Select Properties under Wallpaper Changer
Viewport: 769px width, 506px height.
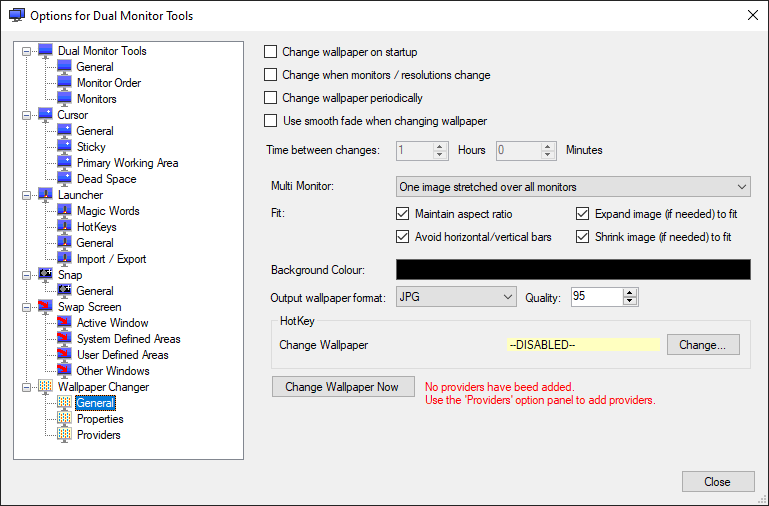pyautogui.click(x=100, y=419)
